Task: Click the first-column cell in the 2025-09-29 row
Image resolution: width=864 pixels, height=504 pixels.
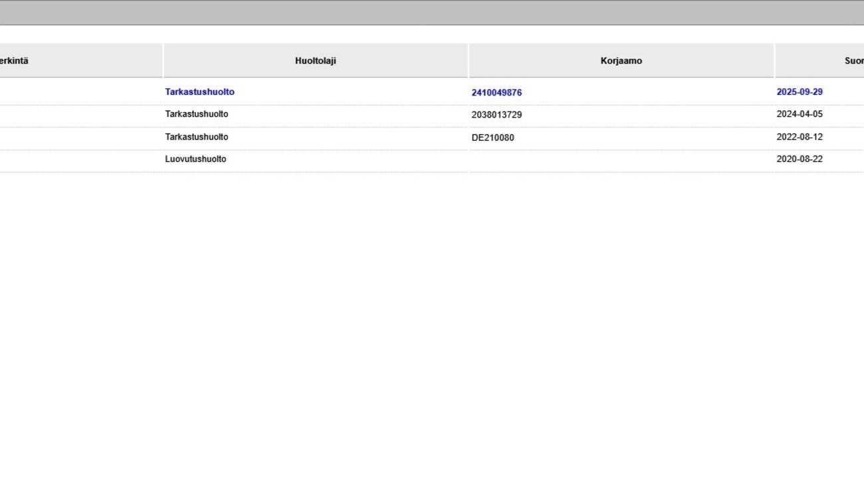Action: (80, 92)
